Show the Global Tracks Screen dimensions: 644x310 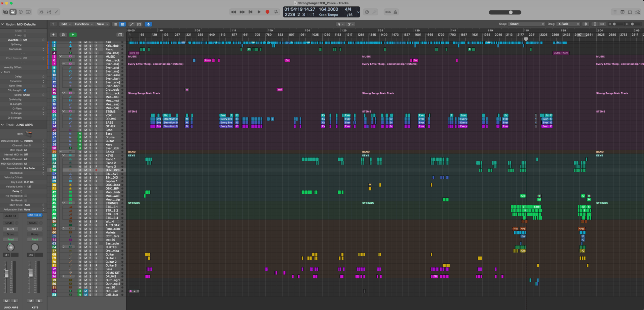[120, 35]
